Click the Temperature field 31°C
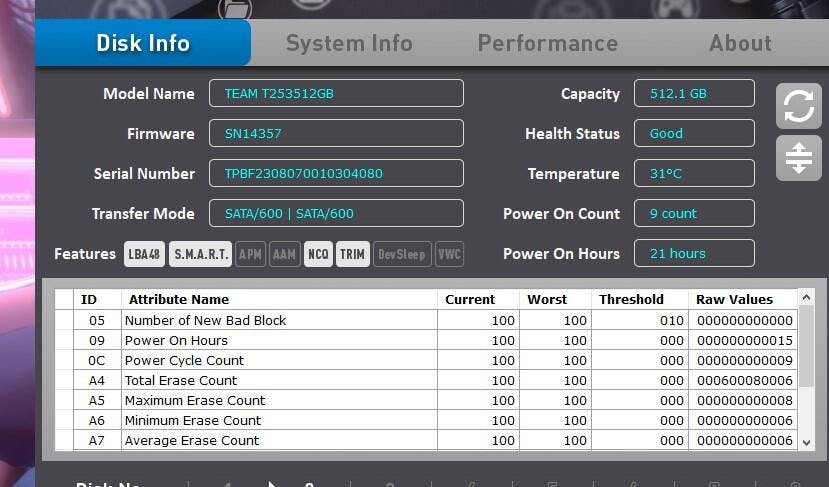 (x=694, y=173)
